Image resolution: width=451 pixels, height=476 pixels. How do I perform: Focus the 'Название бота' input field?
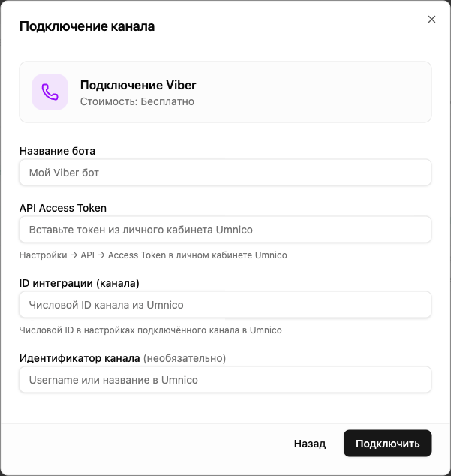(x=225, y=173)
